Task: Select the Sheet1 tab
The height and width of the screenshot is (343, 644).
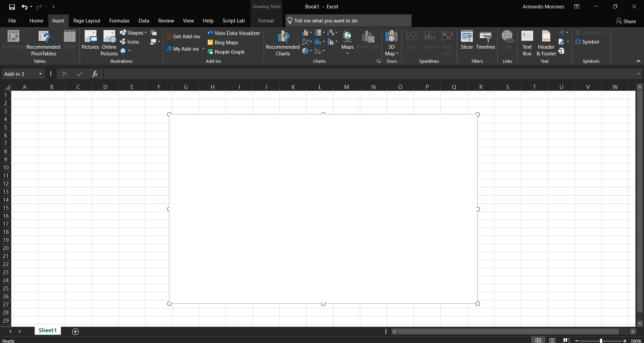Action: 48,331
